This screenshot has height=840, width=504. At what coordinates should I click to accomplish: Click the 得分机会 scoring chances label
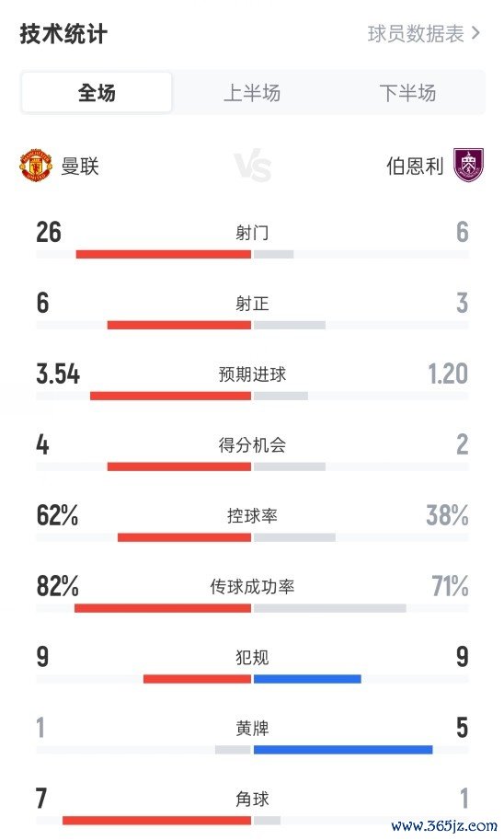click(x=252, y=444)
